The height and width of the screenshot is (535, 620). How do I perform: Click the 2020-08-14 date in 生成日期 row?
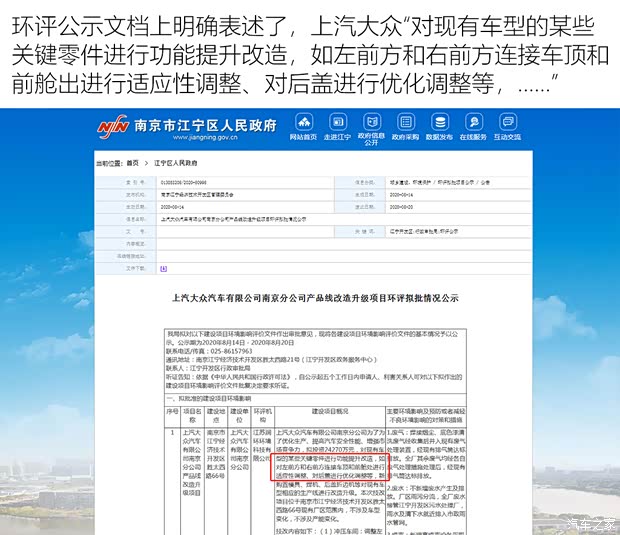click(401, 195)
